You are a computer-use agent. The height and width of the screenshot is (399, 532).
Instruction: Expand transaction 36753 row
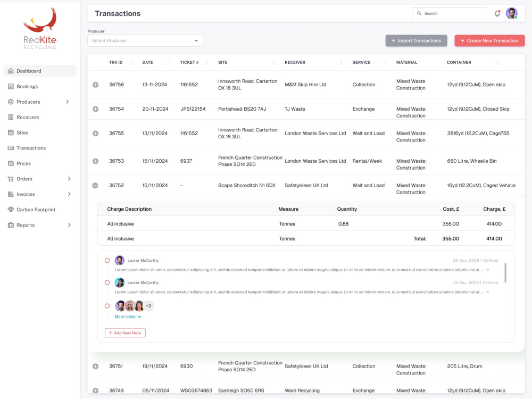[96, 161]
